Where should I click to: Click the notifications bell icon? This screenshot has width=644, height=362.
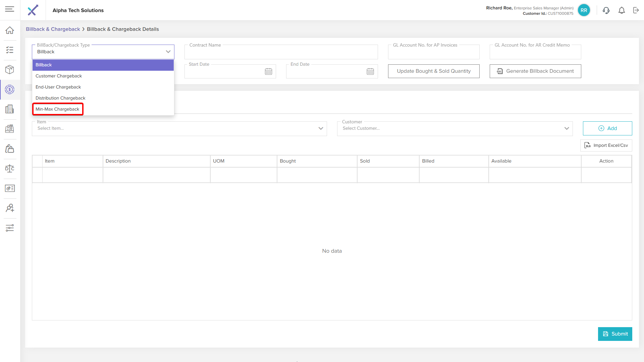[x=622, y=10]
